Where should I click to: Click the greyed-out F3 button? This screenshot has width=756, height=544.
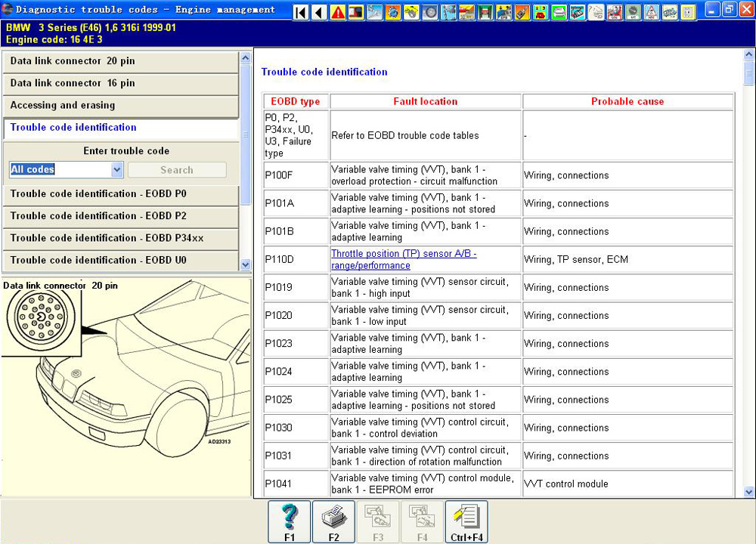pos(378,522)
